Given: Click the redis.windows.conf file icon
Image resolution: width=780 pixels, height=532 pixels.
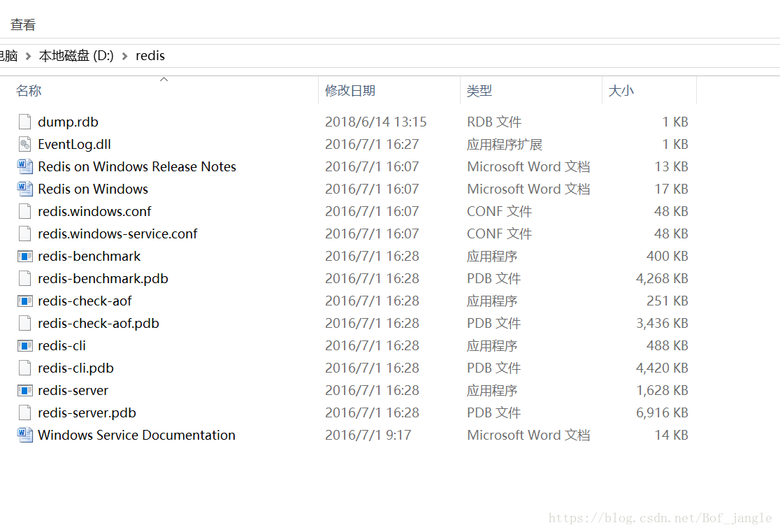Looking at the screenshot, I should click(x=25, y=212).
